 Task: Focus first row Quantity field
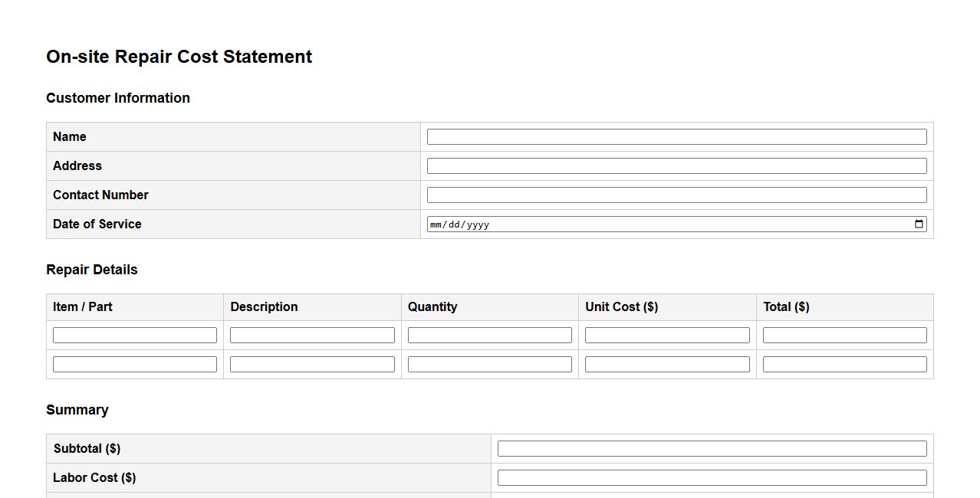point(489,336)
